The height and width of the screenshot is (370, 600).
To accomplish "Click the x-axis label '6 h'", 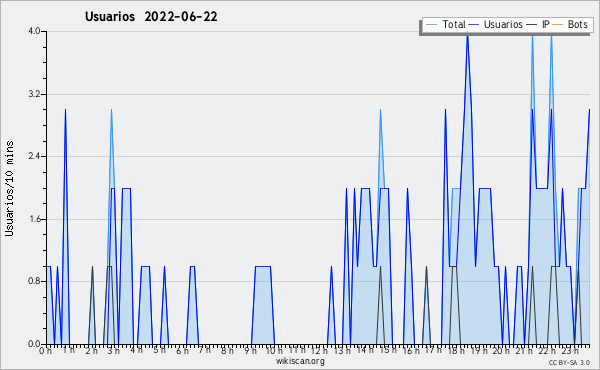I will pyautogui.click(x=182, y=350).
